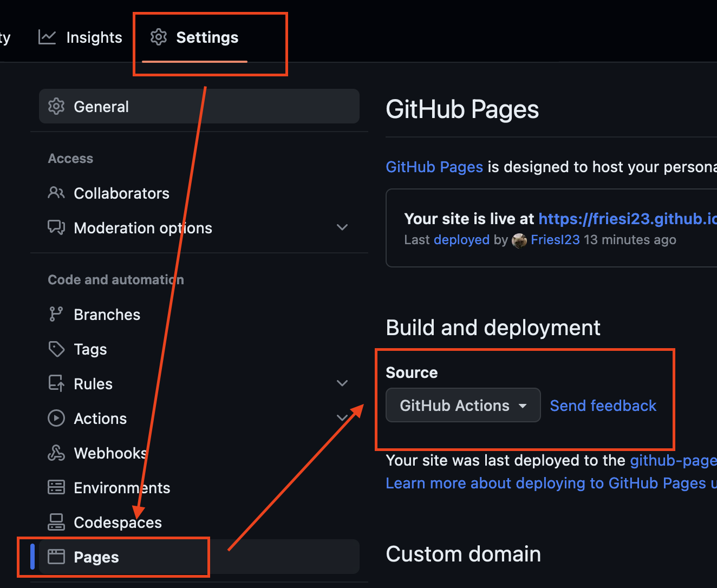Screen dimensions: 717x588
Task: Click the Tags label icon
Action: [56, 349]
